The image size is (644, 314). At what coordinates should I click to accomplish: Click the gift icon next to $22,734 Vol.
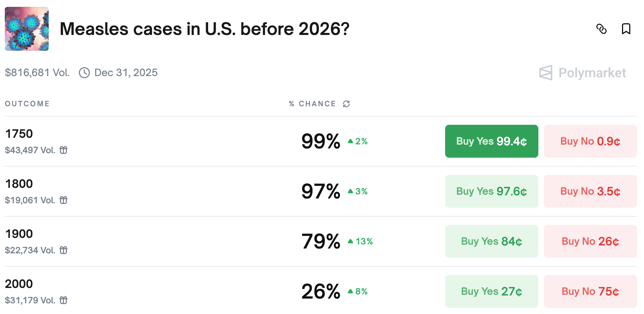[x=63, y=250]
